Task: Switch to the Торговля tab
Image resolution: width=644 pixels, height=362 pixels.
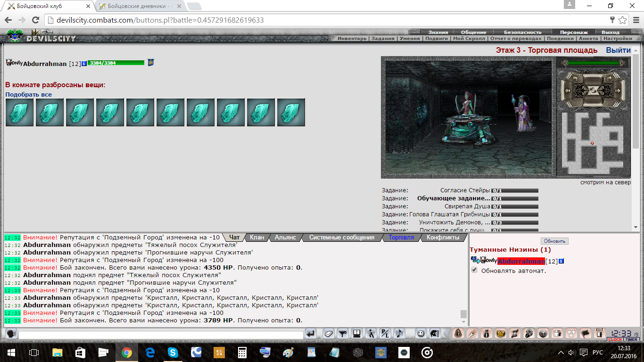Action: point(401,238)
